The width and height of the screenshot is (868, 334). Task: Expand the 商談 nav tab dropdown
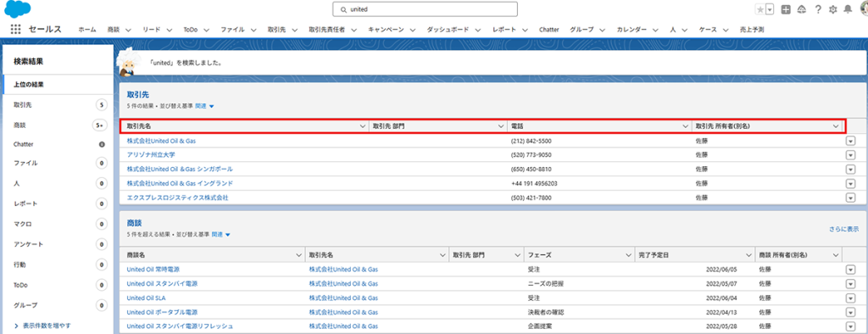click(128, 30)
